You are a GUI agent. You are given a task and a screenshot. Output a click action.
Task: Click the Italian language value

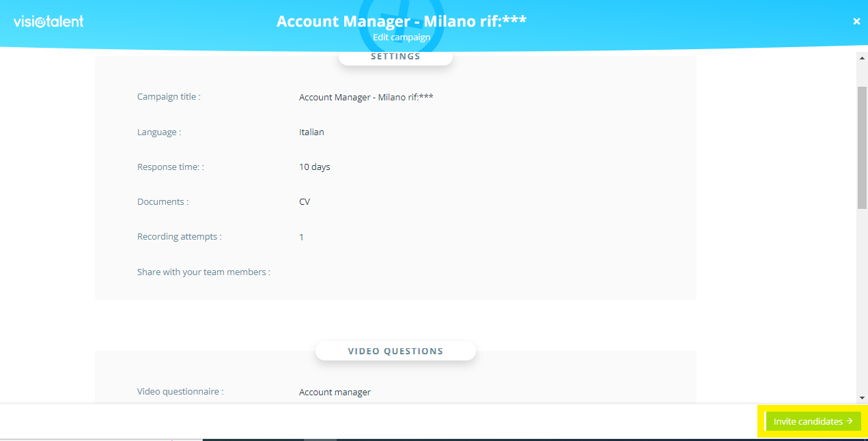311,132
